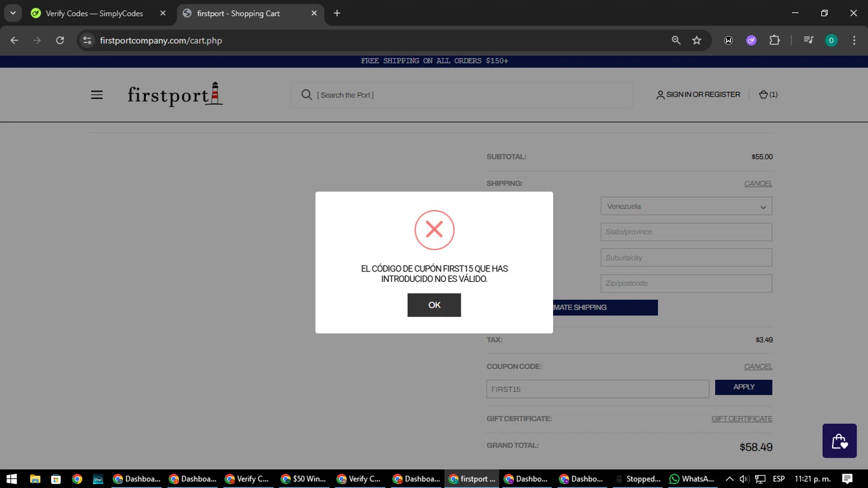Click the Estimate Shipping button
The image size is (868, 488).
[605, 307]
